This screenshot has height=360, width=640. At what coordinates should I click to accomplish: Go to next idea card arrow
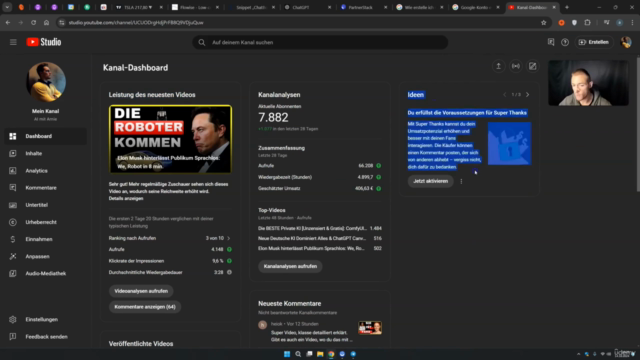[x=527, y=95]
